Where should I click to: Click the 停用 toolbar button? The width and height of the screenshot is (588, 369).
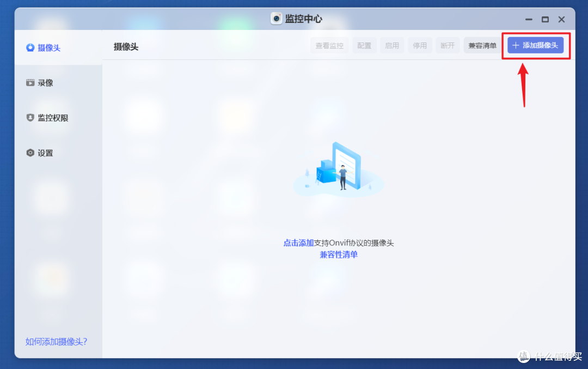[x=420, y=45]
